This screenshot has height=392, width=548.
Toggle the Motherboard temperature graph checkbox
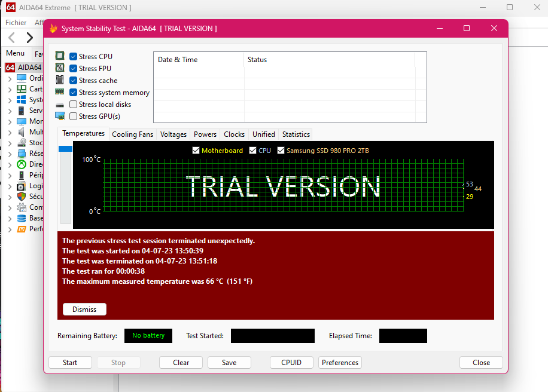coord(196,150)
